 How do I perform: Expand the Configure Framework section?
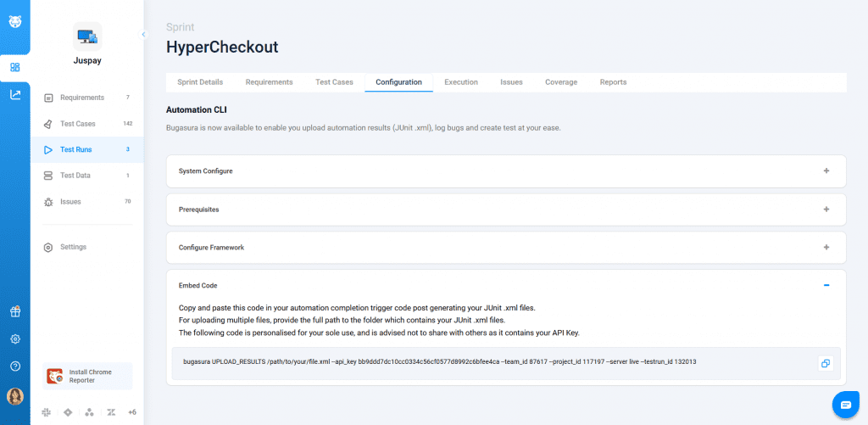pyautogui.click(x=826, y=247)
